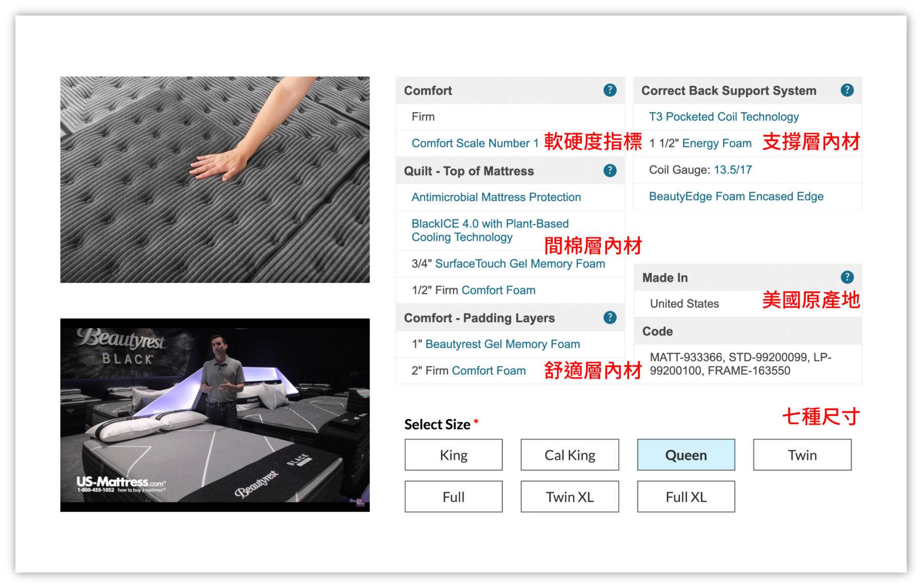Choose Twin XL mattress size
This screenshot has width=922, height=588.
point(570,496)
